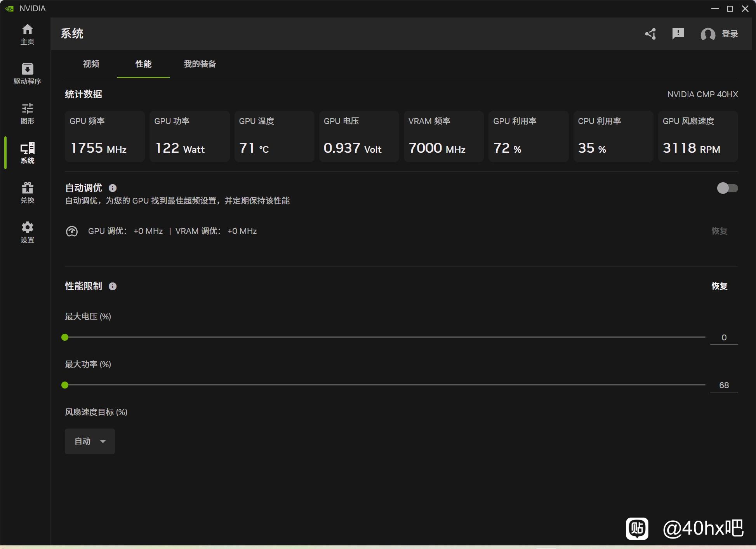Viewport: 756px width, 549px height.
Task: Click the 最大电压 value field showing 0
Action: pos(724,338)
